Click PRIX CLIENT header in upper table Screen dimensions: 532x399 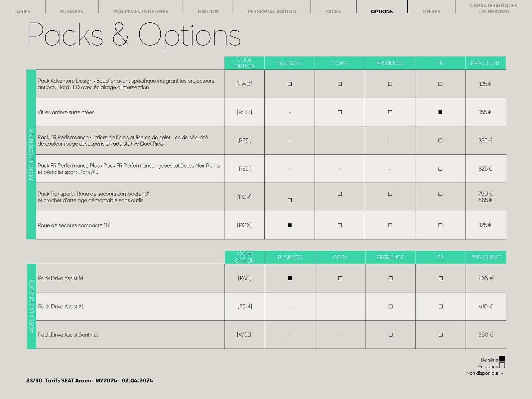pyautogui.click(x=485, y=63)
